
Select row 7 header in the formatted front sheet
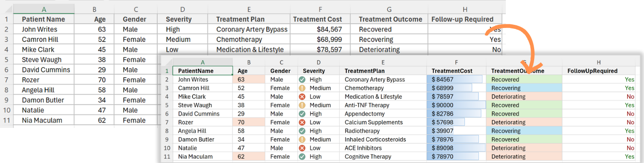167,122
